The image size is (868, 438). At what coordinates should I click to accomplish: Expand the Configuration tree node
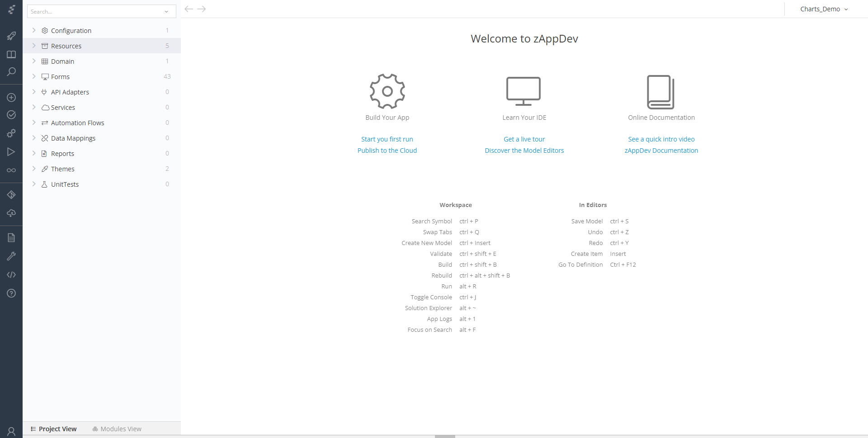34,30
